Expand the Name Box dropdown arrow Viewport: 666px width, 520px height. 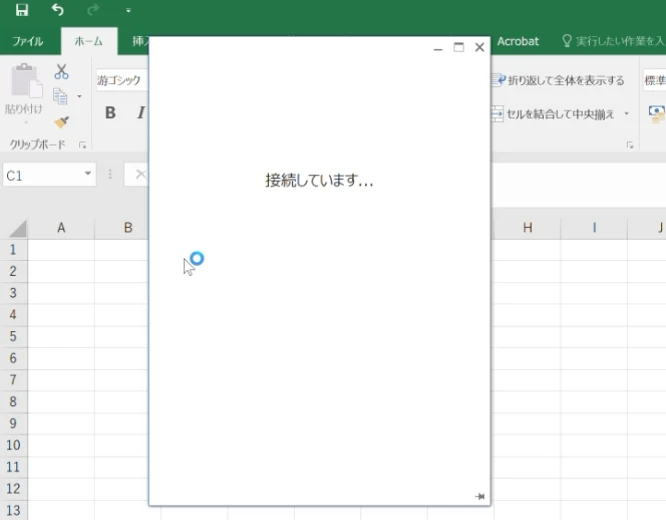(x=88, y=174)
